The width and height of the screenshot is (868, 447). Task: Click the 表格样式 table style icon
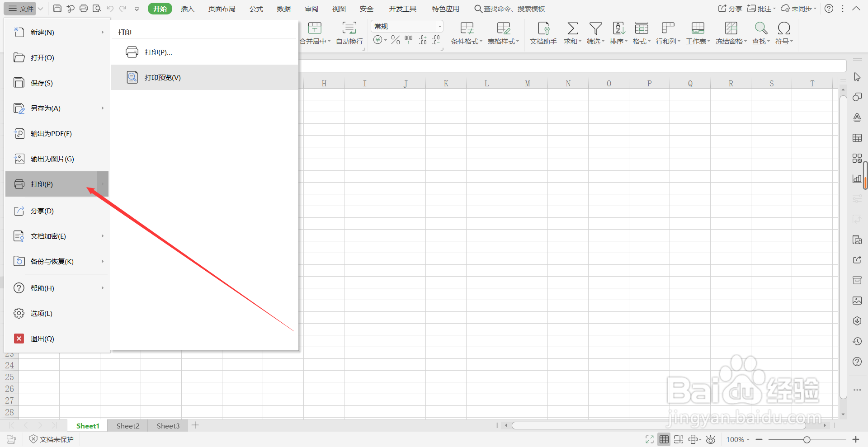(503, 28)
